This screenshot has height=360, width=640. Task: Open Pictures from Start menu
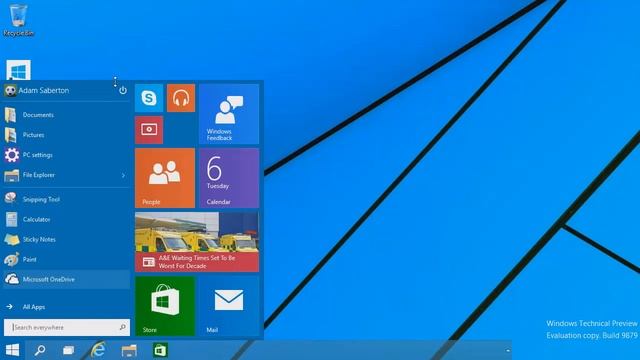click(67, 135)
